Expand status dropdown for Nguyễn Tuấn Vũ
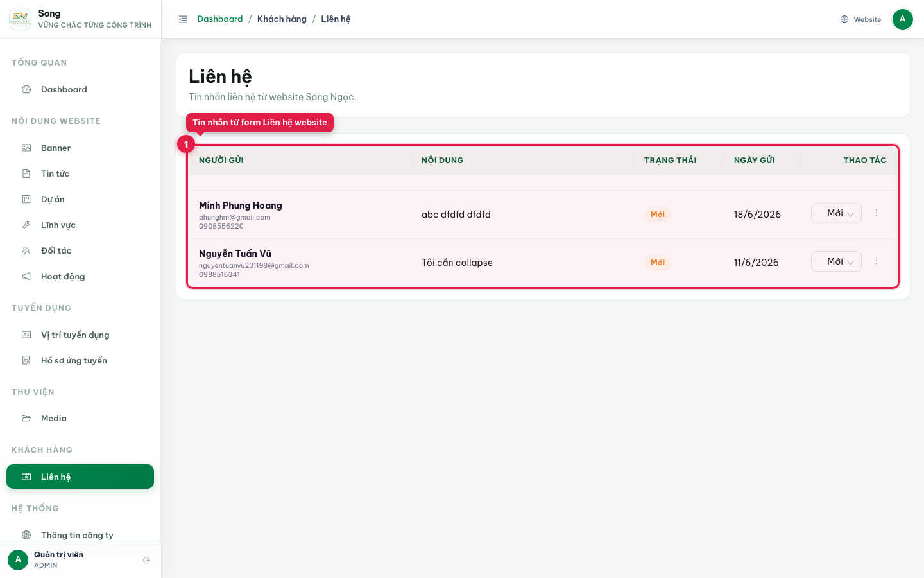This screenshot has height=578, width=924. pos(836,261)
